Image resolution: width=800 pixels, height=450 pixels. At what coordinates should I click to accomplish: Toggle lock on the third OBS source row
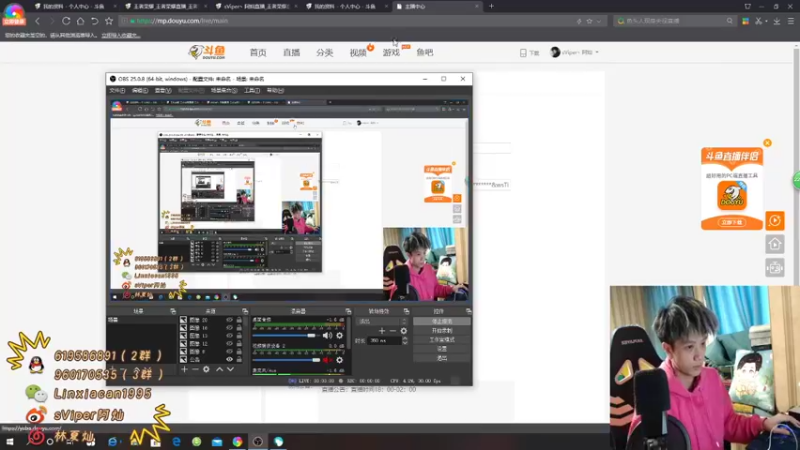[239, 336]
